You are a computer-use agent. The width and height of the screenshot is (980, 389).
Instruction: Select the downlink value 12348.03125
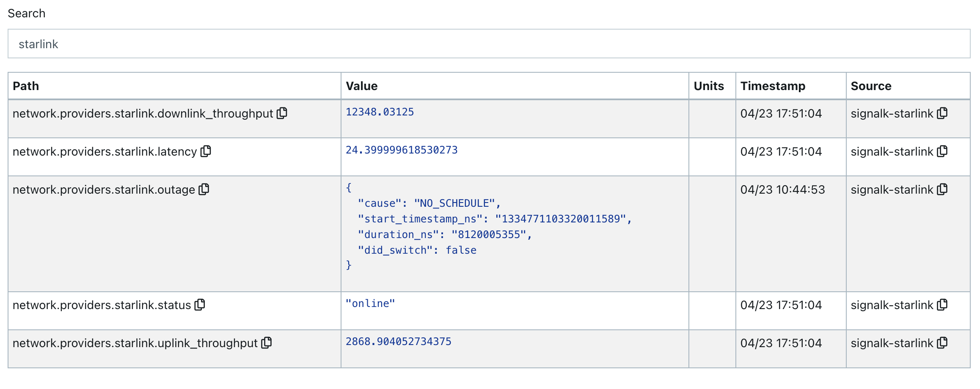click(x=380, y=112)
